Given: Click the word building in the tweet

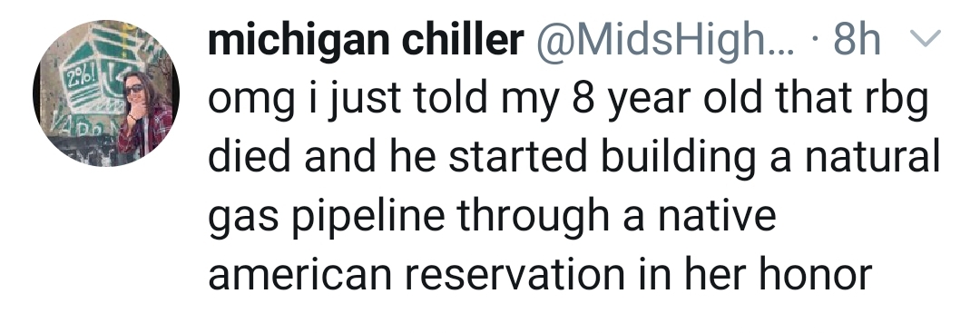Looking at the screenshot, I should [678, 158].
